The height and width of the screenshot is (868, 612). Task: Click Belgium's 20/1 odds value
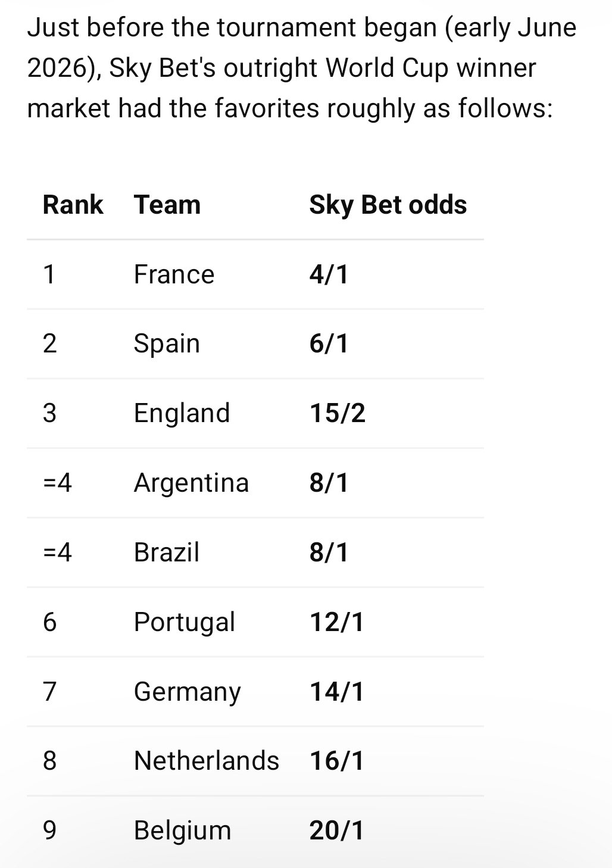(337, 830)
